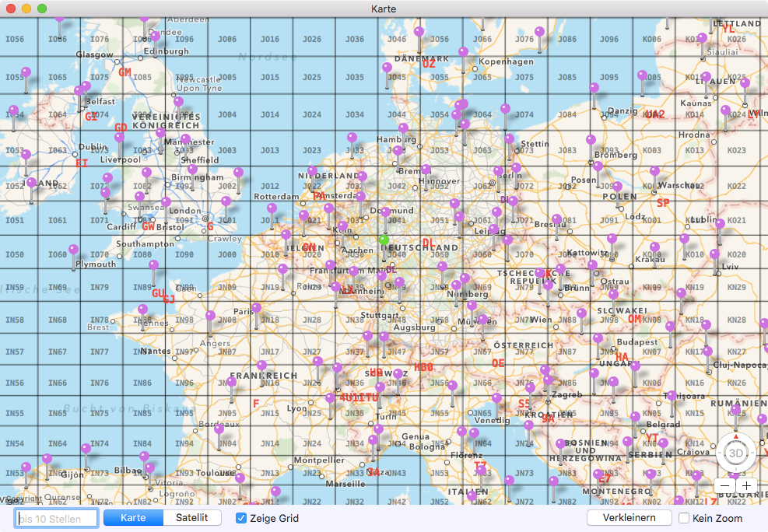Image resolution: width=768 pixels, height=532 pixels.
Task: Select the purple pin beside Paris
Action: (x=256, y=308)
